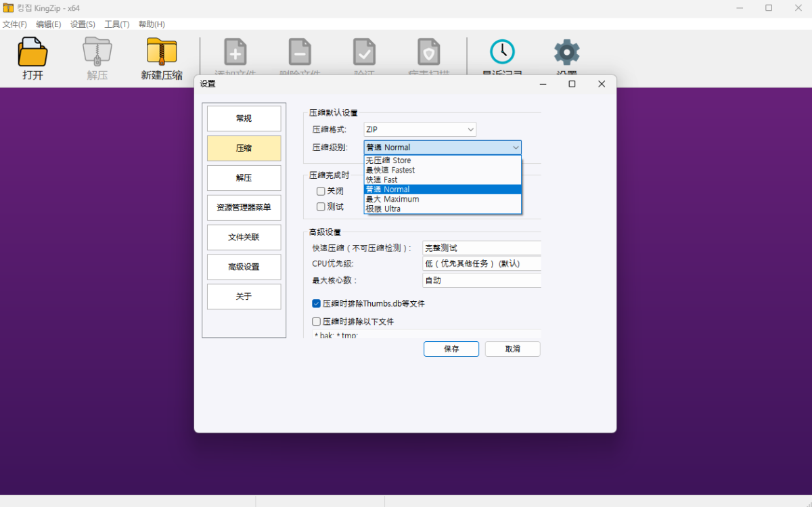Click the 取消 cancel button
Image resolution: width=812 pixels, height=507 pixels.
[512, 349]
